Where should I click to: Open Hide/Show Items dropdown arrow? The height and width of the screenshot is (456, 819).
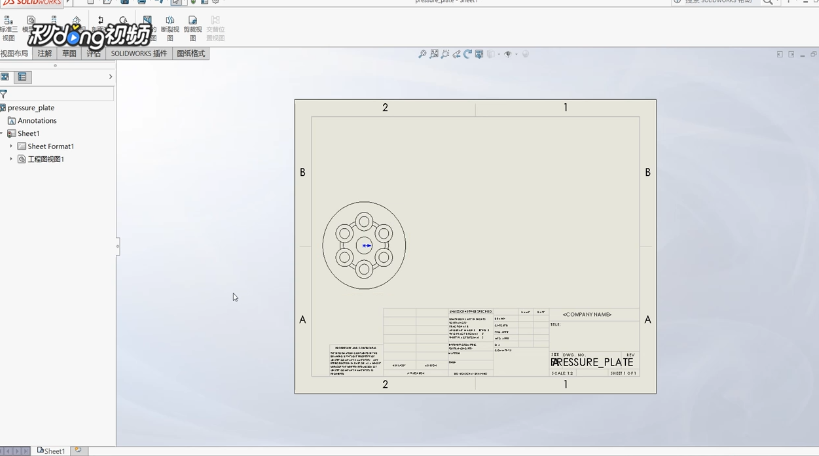pos(516,54)
